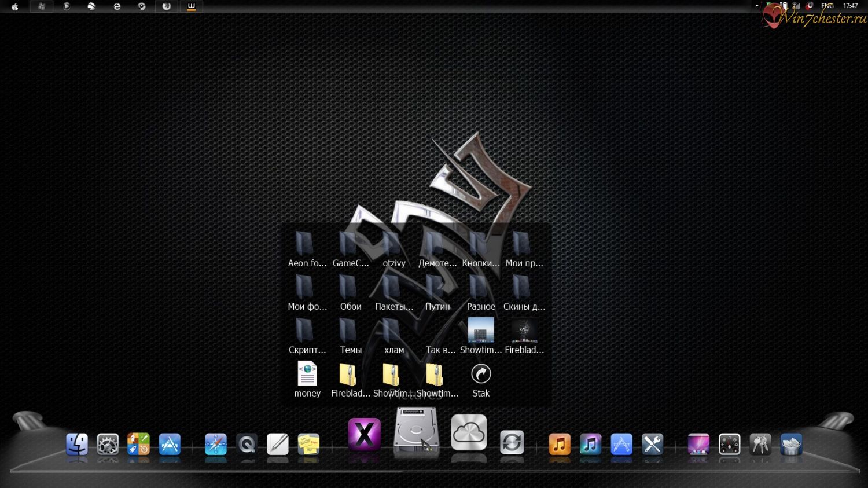Click the network signal tray icon
The image size is (868, 488).
pyautogui.click(x=796, y=6)
